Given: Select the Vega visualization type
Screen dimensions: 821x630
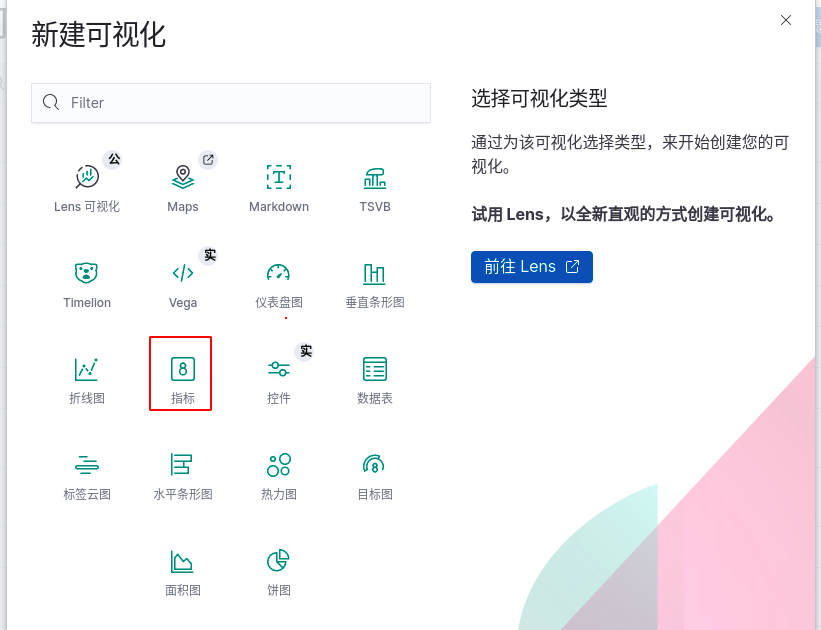Looking at the screenshot, I should pos(182,281).
